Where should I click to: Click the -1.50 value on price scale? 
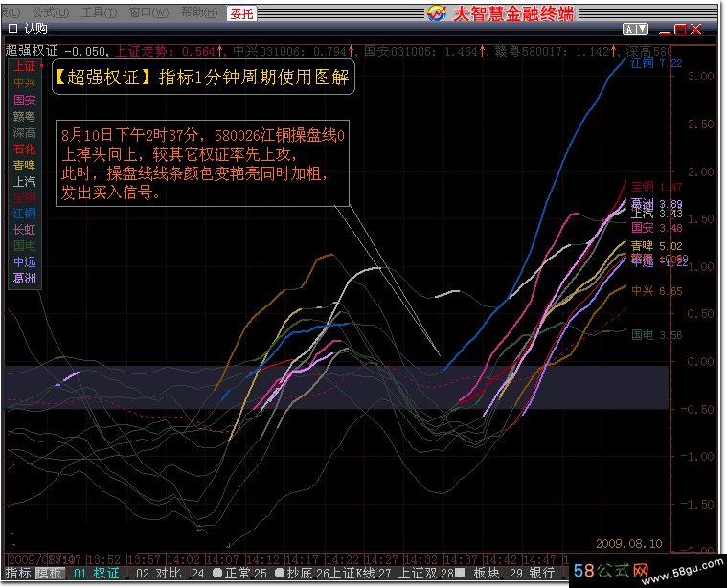click(697, 504)
